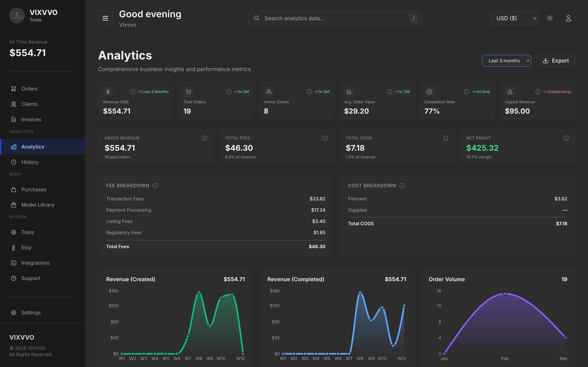The height and width of the screenshot is (367, 588).
Task: Click the Fee Breakdown info tooltip icon
Action: pos(155,186)
